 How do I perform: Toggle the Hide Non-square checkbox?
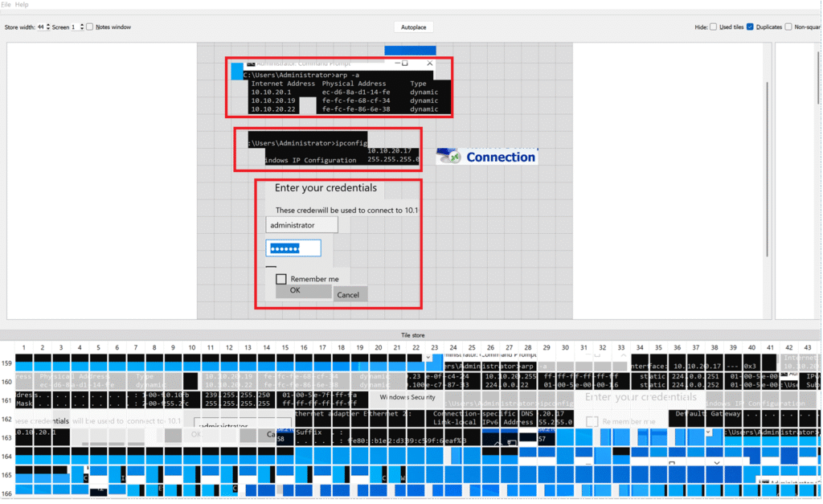tap(788, 27)
